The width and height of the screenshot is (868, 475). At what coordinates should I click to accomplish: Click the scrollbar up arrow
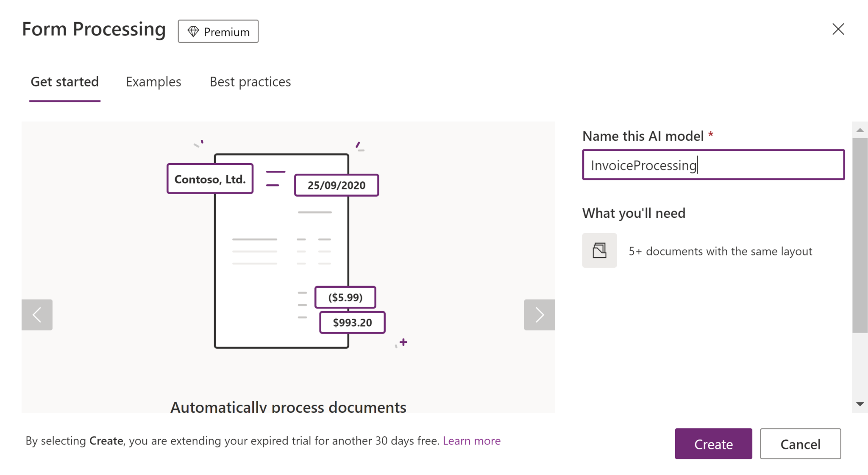860,130
